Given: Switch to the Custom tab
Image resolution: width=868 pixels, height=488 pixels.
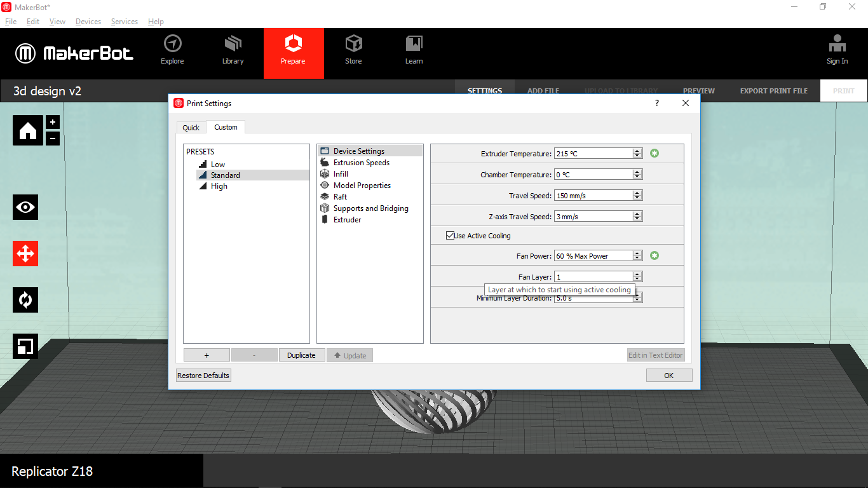Looking at the screenshot, I should coord(226,127).
